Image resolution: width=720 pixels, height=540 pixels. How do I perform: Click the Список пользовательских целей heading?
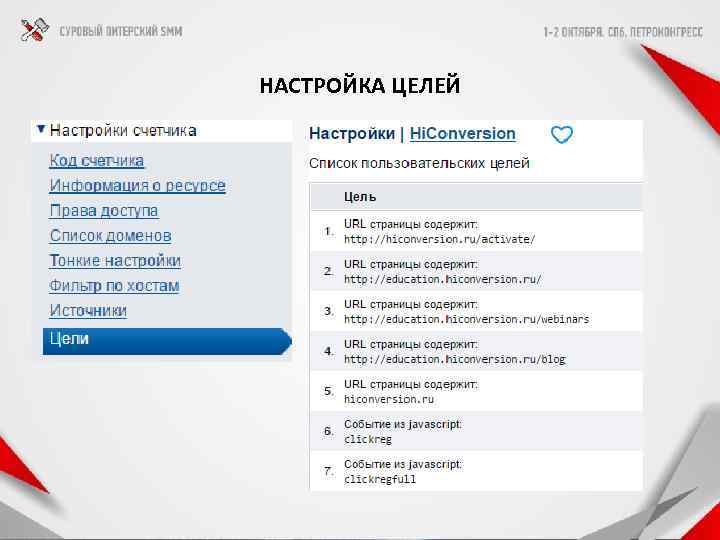coord(419,163)
